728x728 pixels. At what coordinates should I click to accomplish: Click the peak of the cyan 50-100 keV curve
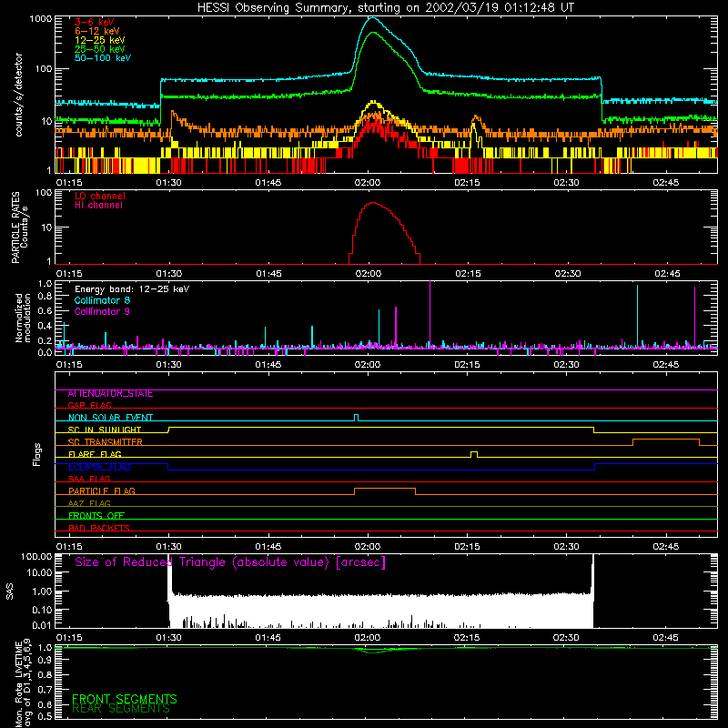coord(372,18)
